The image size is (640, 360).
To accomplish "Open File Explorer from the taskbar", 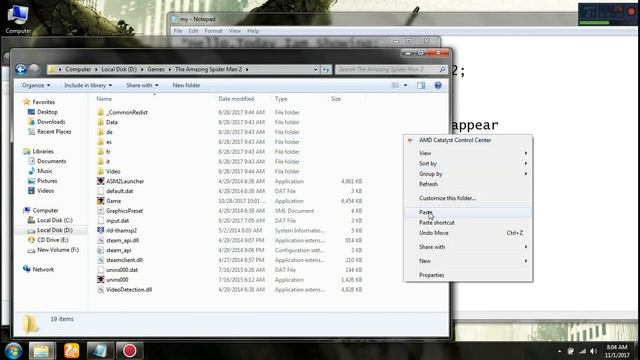I will (x=42, y=351).
